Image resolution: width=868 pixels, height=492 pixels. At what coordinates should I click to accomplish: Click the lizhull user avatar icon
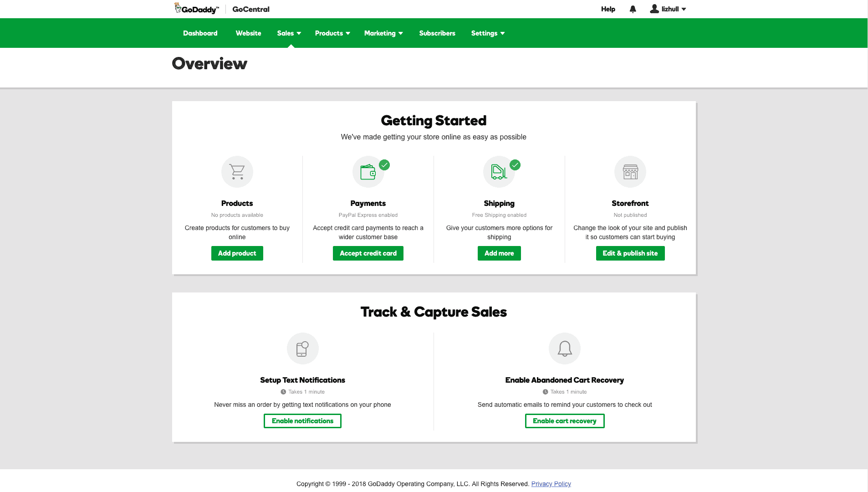654,9
